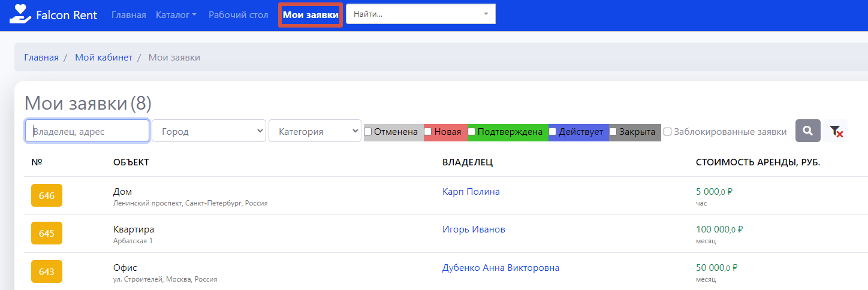868x290 pixels.
Task: Enable Заблокированные заявки checkbox
Action: (x=667, y=132)
